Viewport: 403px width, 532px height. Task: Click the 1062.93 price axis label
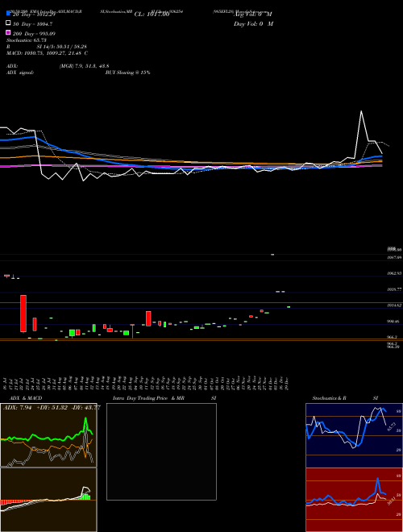pyautogui.click(x=394, y=273)
